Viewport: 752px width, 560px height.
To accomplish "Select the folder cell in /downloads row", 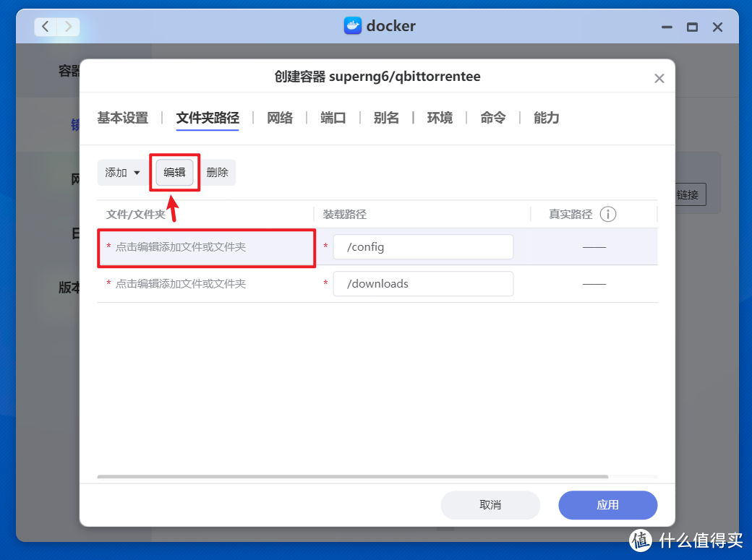I will pos(206,284).
